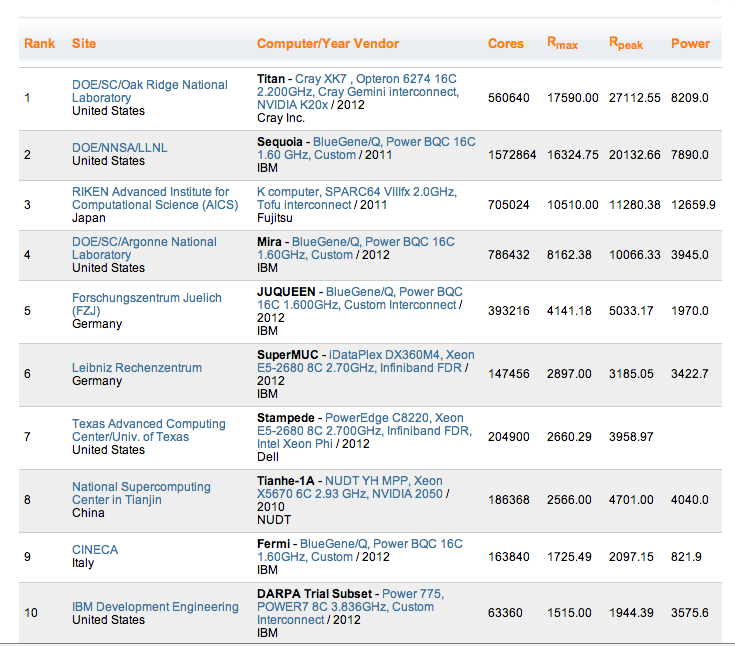Open DOE/SC/Argonne National Laboratory site link
735x646 pixels.
[144, 248]
